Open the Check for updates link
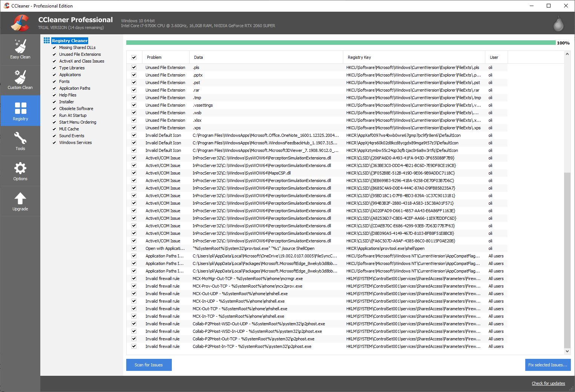The width and height of the screenshot is (575, 392). click(548, 383)
